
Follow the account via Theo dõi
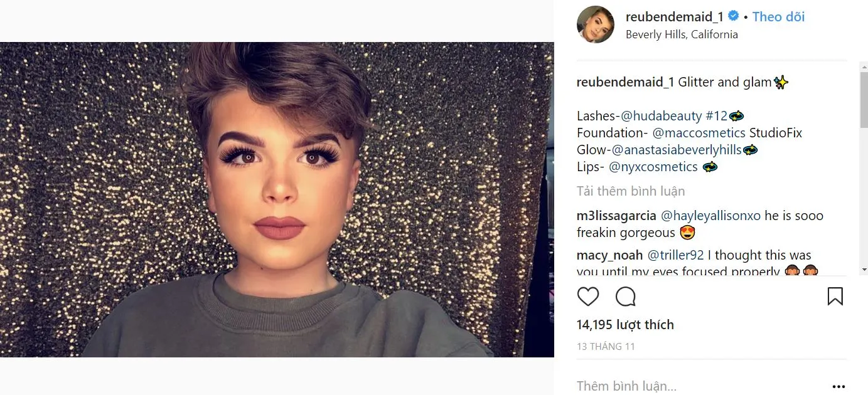778,17
